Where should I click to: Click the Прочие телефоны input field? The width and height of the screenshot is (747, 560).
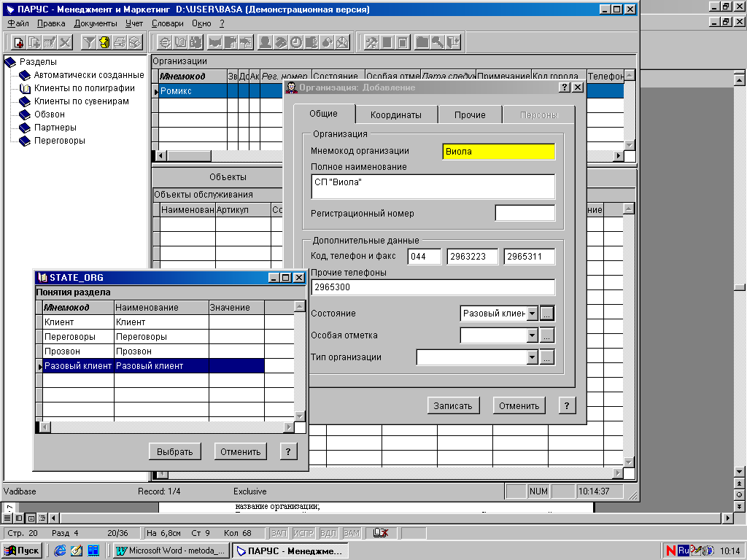433,287
